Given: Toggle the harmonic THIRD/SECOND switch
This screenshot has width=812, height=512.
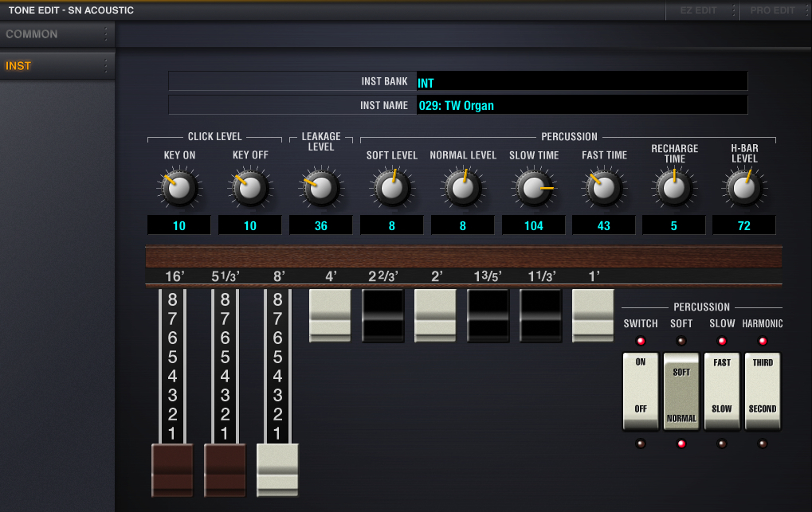Looking at the screenshot, I should click(x=763, y=392).
